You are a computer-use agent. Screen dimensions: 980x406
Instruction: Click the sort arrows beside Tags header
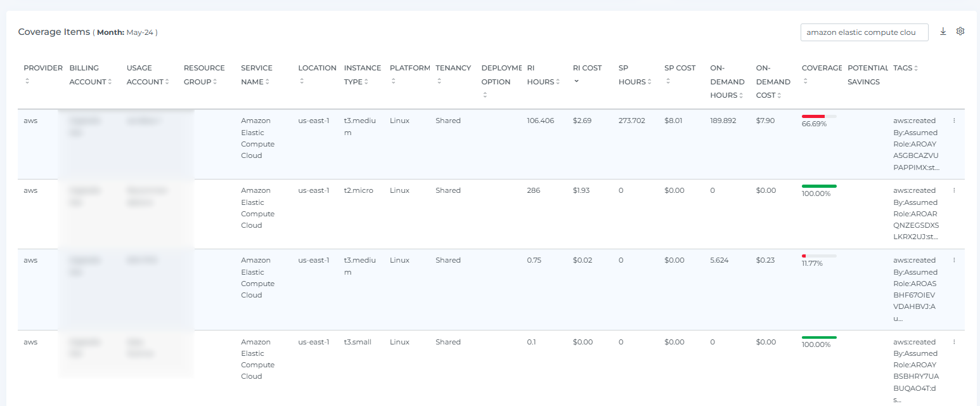[x=916, y=68]
